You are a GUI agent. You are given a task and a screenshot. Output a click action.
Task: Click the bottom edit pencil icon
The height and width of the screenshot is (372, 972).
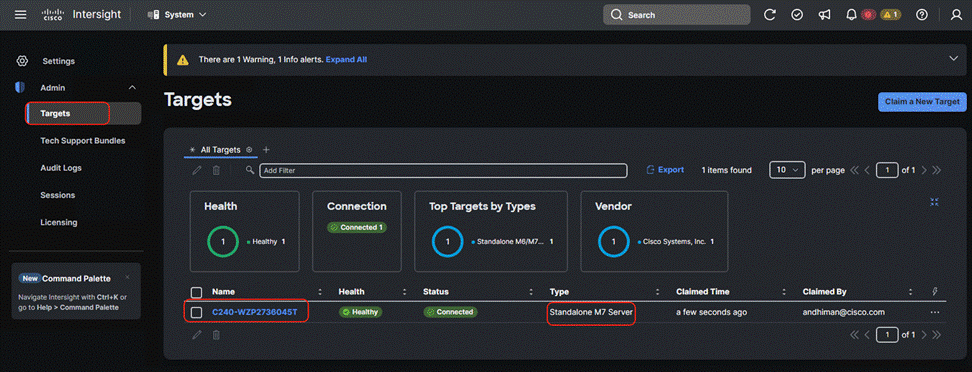197,335
